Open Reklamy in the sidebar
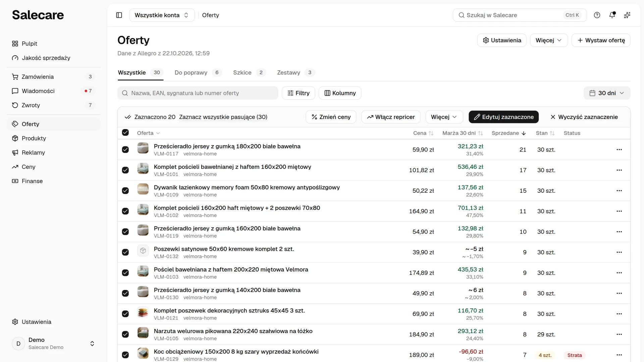Image resolution: width=644 pixels, height=362 pixels. pos(54,153)
